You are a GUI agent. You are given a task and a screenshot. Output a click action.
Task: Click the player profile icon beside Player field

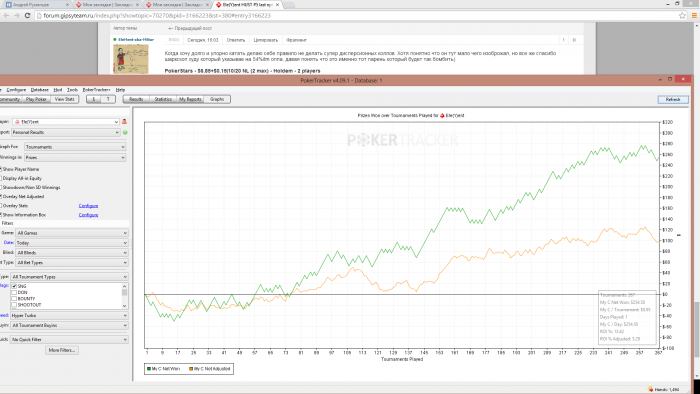124,121
